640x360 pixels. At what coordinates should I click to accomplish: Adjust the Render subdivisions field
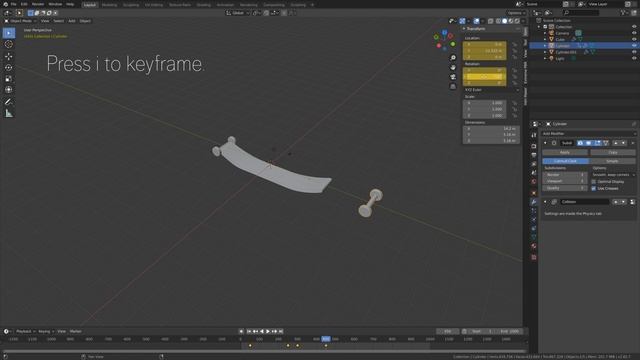click(565, 175)
